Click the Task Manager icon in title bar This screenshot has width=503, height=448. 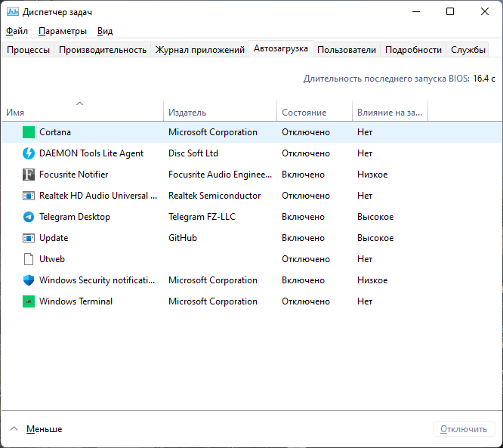click(x=13, y=12)
